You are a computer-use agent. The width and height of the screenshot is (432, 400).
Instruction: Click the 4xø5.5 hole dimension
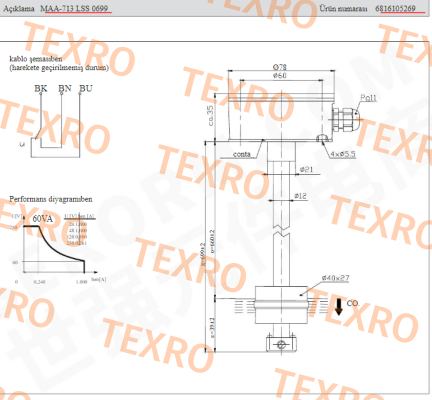[343, 154]
